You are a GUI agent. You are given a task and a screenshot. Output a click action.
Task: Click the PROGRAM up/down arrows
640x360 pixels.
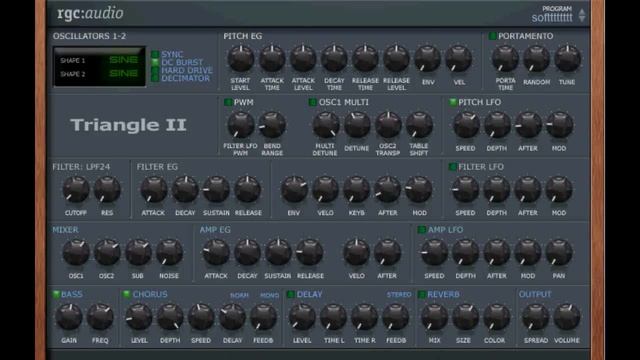pyautogui.click(x=582, y=16)
